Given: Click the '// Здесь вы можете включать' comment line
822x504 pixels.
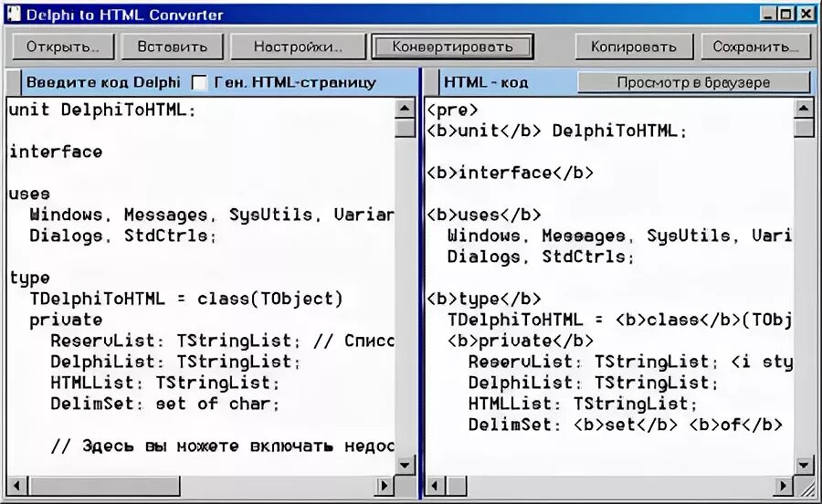Looking at the screenshot, I should pos(223,446).
